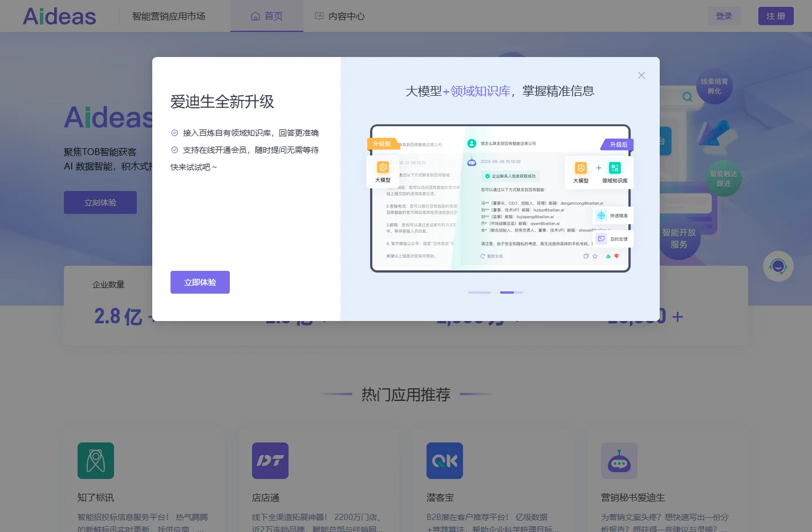The image size is (812, 532).
Task: Click the banner search magnifier icon
Action: pos(688,96)
